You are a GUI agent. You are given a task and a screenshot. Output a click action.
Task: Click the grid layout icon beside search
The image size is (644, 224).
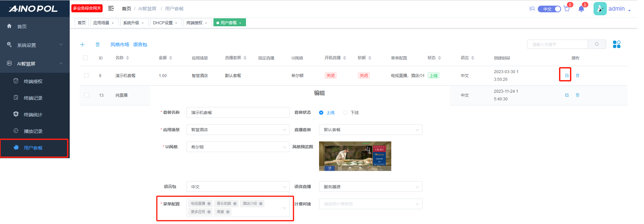point(616,44)
